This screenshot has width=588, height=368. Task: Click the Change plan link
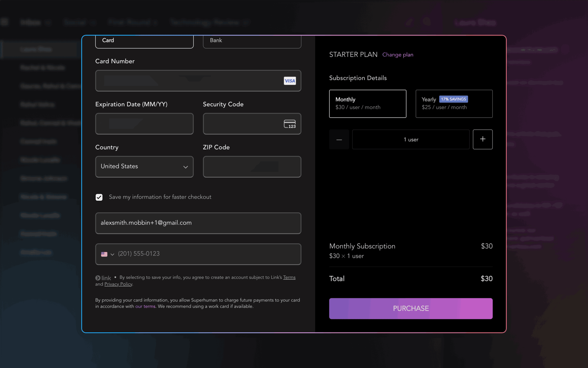(398, 55)
